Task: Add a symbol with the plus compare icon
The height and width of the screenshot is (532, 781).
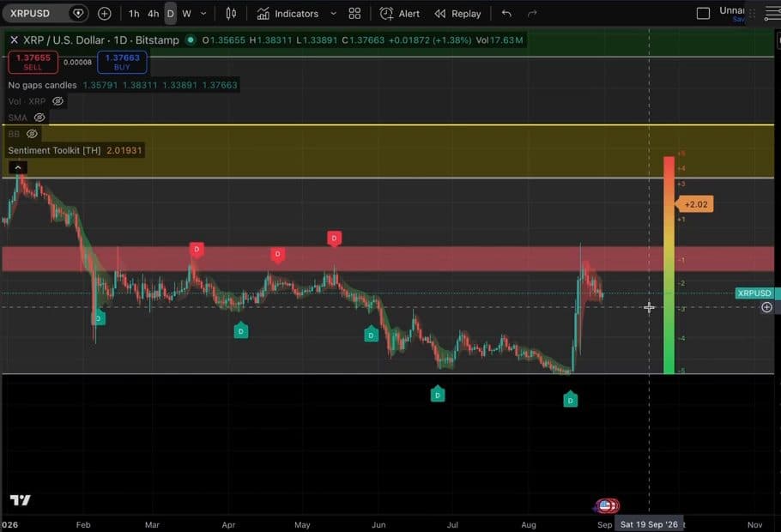Action: point(104,14)
